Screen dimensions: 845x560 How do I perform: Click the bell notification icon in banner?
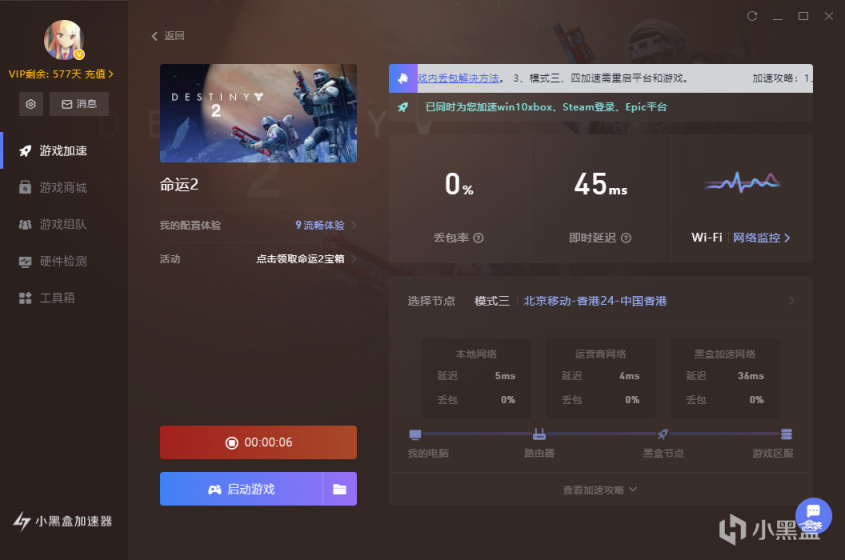pyautogui.click(x=403, y=79)
